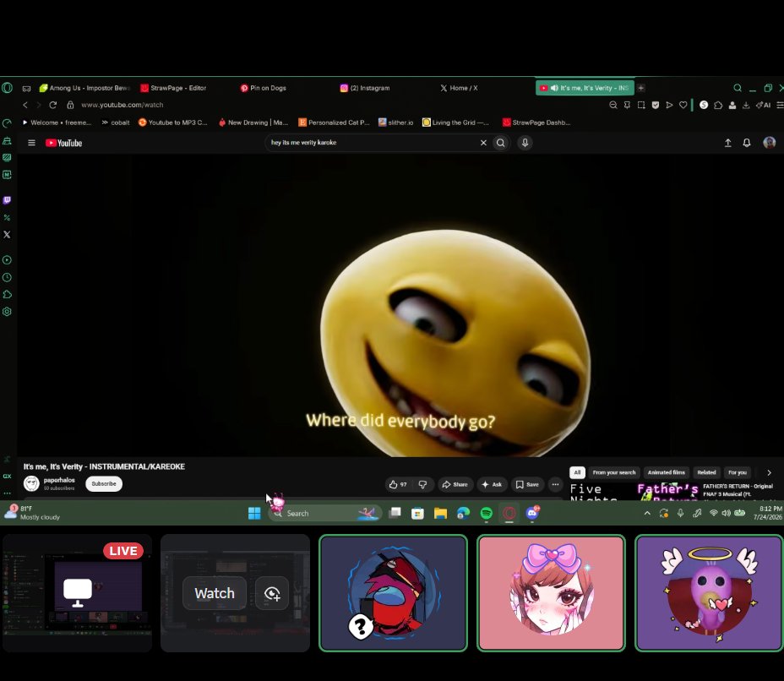This screenshot has width=784, height=681.
Task: Submit search with the magnifier button
Action: pyautogui.click(x=500, y=143)
